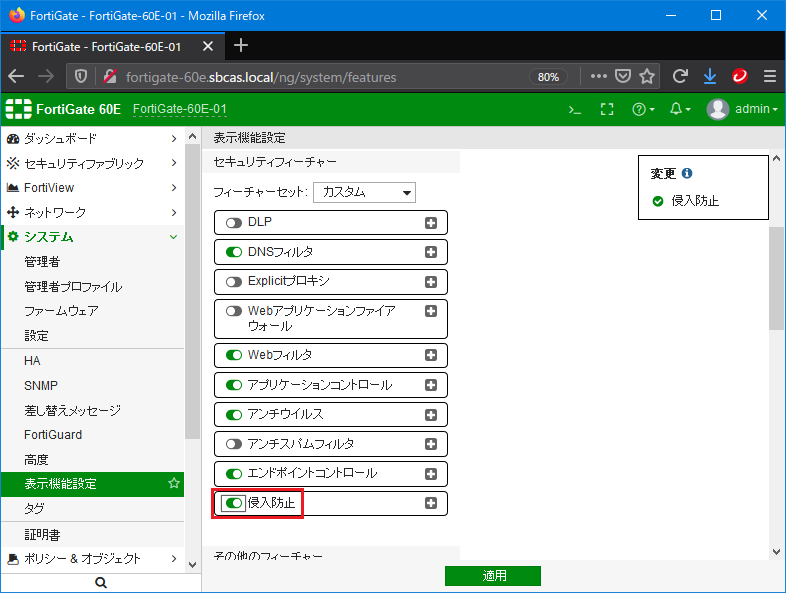This screenshot has width=786, height=593.
Task: Open the 管理者 page
Action: (42, 262)
